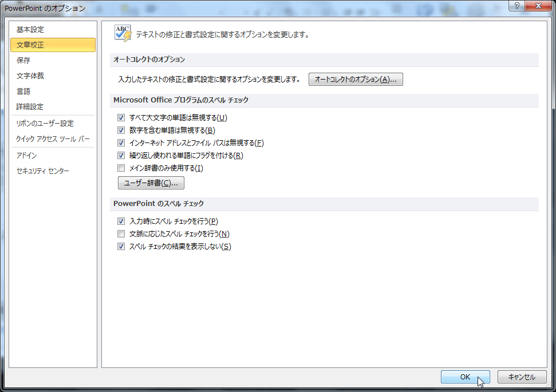
Task: Enable メイン辞書のみ使用する checkbox
Action: coord(121,168)
